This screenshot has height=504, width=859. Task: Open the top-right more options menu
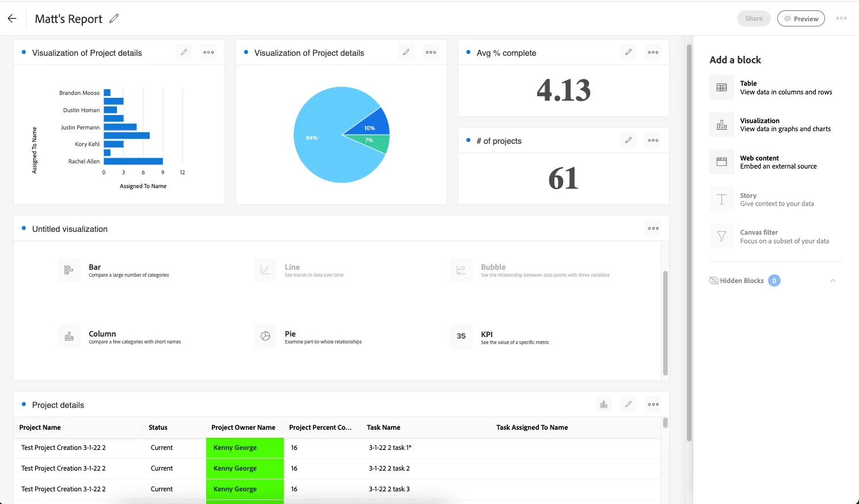[841, 18]
